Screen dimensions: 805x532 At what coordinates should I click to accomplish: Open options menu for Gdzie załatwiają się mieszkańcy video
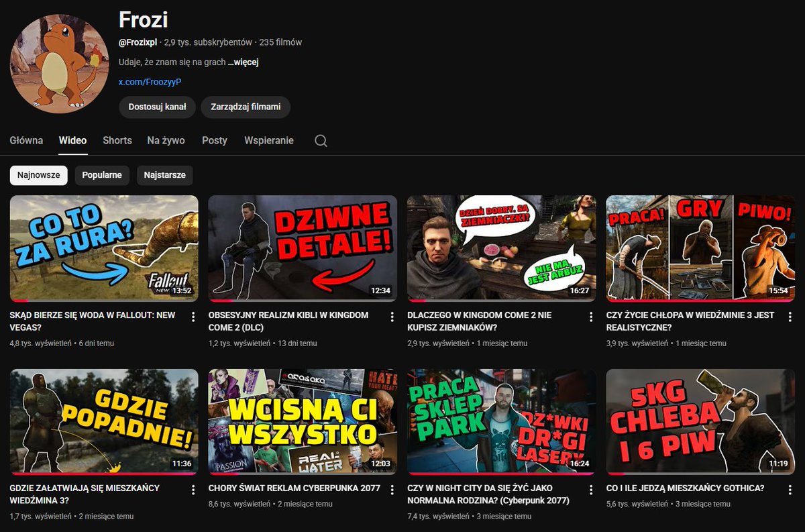[x=193, y=490]
